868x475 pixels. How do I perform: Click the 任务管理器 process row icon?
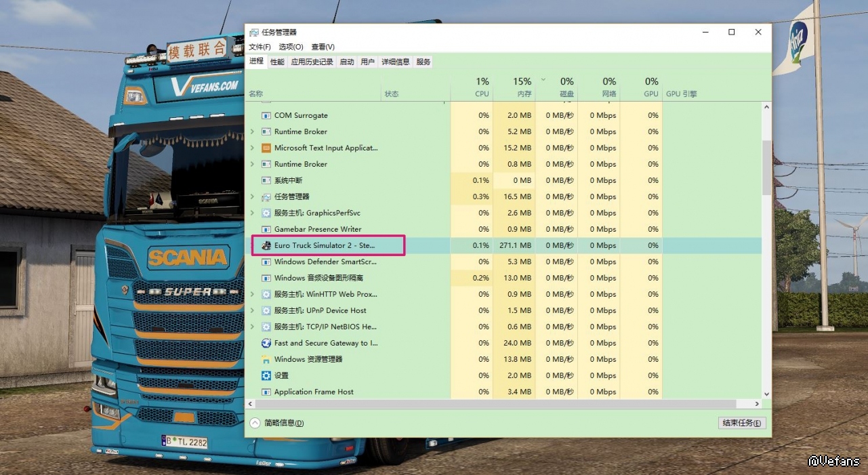pos(266,197)
